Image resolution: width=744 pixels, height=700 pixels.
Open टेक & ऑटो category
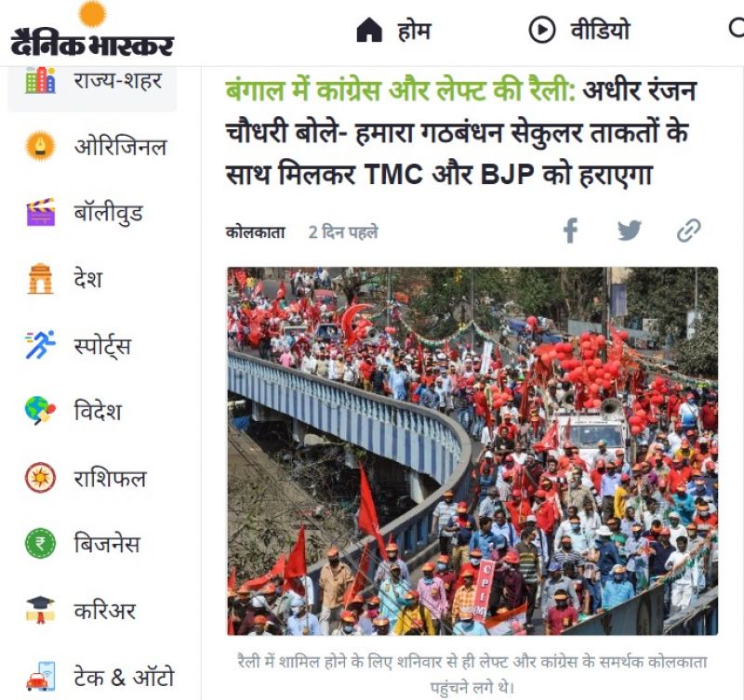[x=125, y=677]
